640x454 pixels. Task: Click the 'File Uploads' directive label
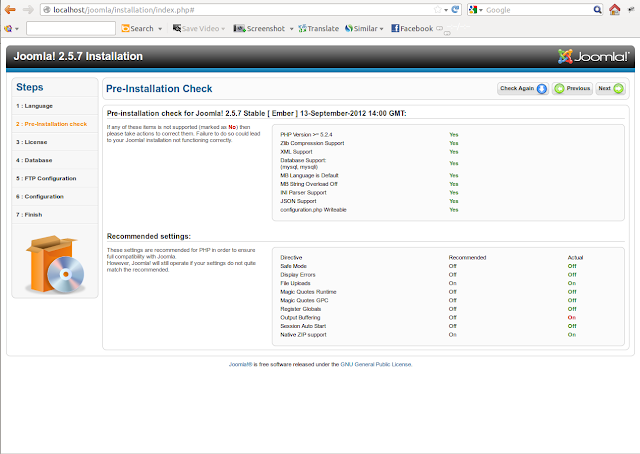click(x=295, y=283)
